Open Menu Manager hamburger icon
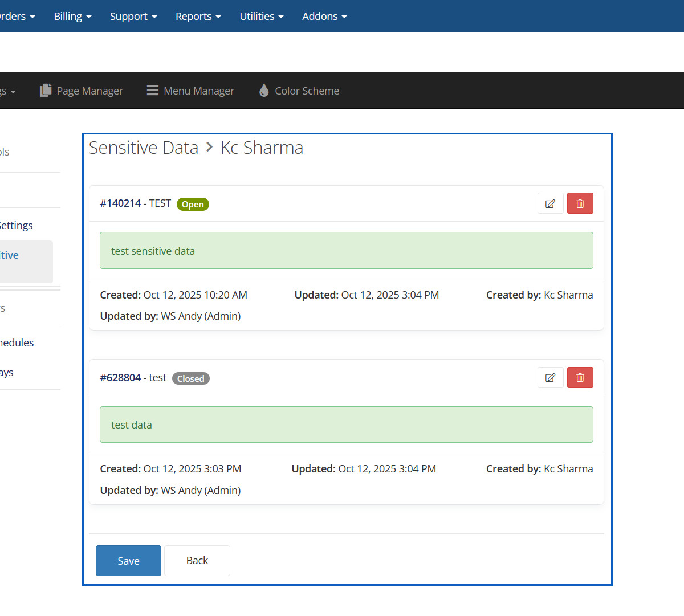 (x=153, y=91)
